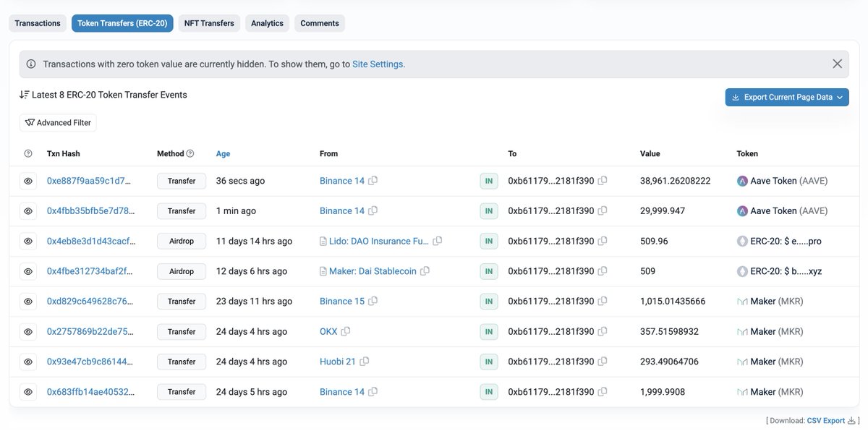Copy Binance 14 address in 36 secs ago row
Image resolution: width=868 pixels, height=431 pixels.
[373, 181]
